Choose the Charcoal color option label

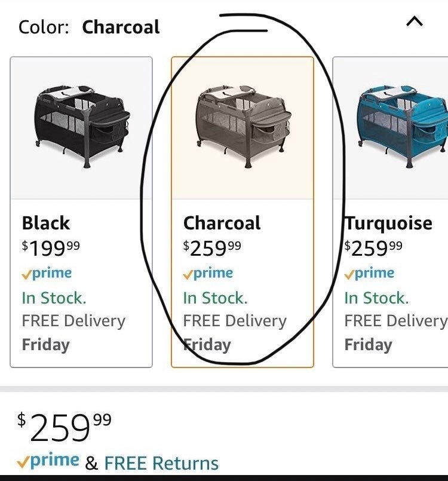(x=222, y=223)
